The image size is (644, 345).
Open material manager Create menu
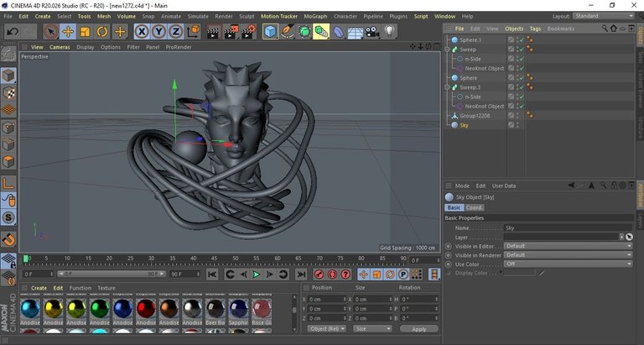pos(39,288)
